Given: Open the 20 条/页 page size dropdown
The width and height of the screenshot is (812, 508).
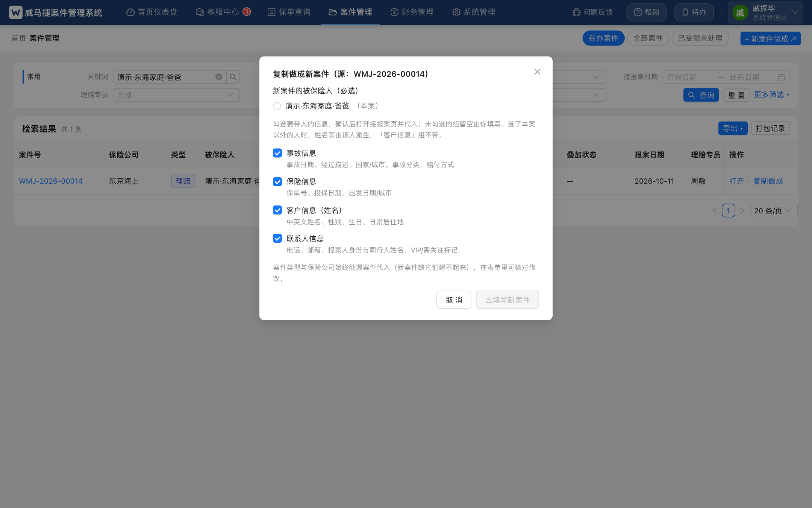Looking at the screenshot, I should [x=773, y=211].
